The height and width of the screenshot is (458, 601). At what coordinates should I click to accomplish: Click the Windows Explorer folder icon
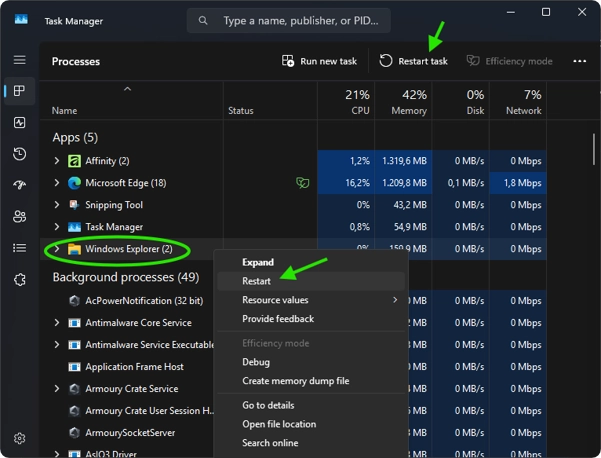74,249
